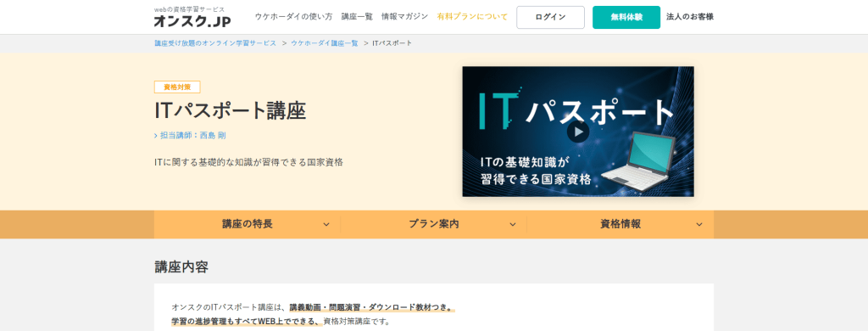Click chevron beside 資格情報
Screen dimensions: 868x331
click(x=699, y=225)
